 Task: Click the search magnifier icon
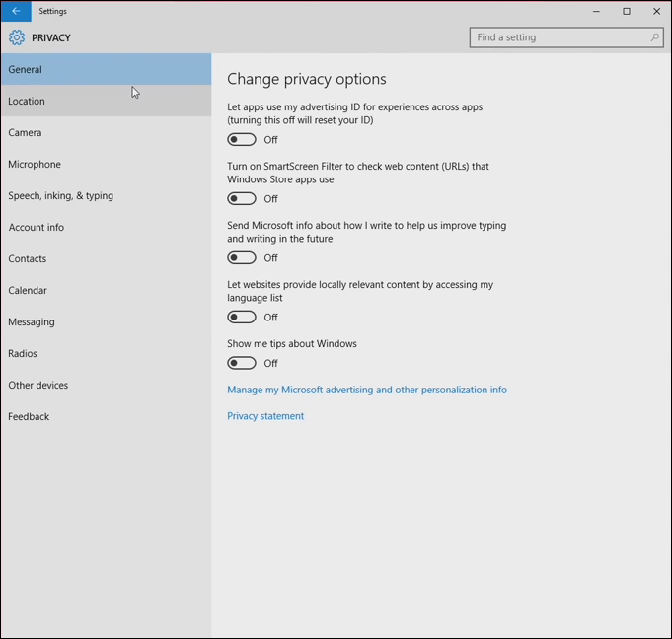pyautogui.click(x=654, y=37)
